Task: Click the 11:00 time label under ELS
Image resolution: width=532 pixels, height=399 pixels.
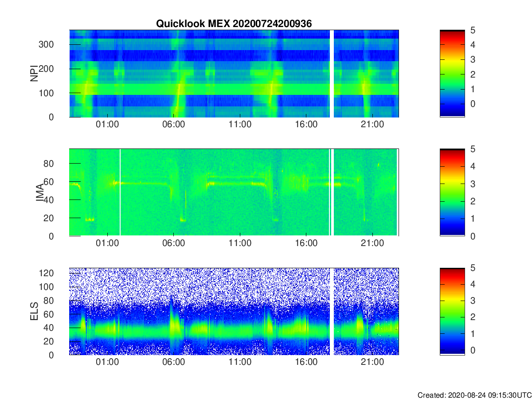Action: [240, 363]
